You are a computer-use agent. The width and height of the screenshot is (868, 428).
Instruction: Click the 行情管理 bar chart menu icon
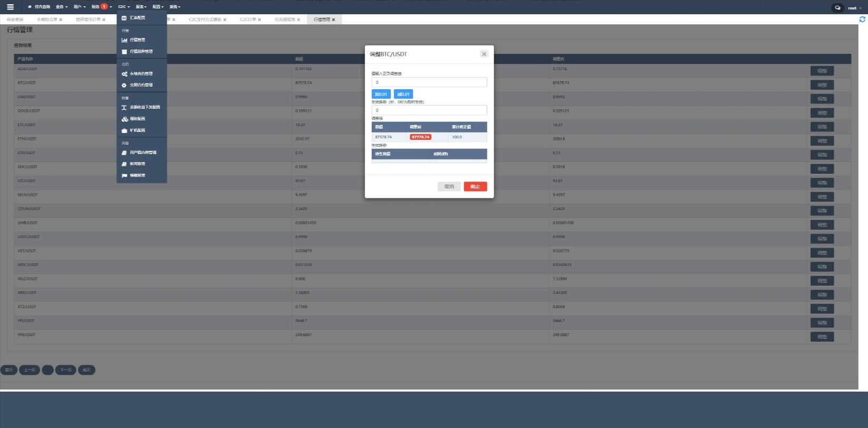click(x=124, y=40)
